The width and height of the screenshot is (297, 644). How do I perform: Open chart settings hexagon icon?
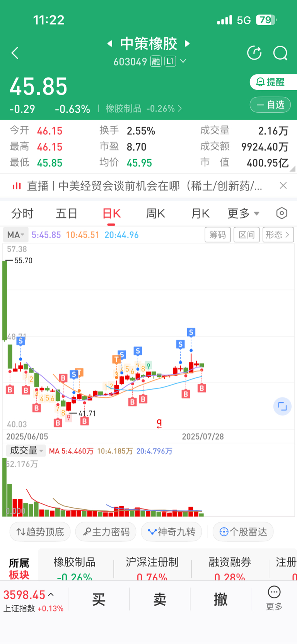click(x=282, y=213)
